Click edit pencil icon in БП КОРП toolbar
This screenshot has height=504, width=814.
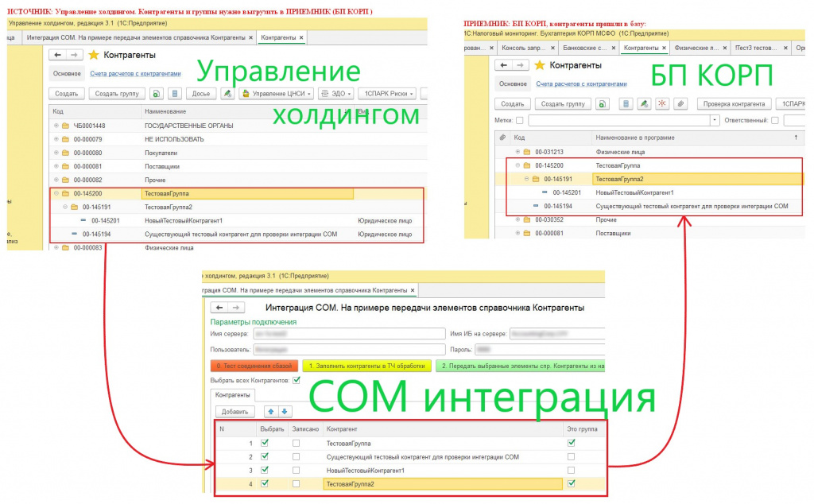click(x=644, y=104)
